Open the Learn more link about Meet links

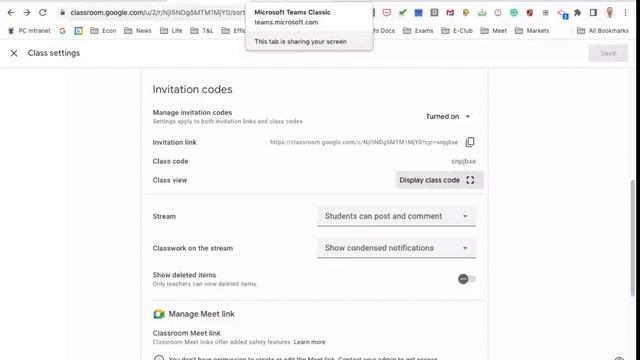coord(309,342)
